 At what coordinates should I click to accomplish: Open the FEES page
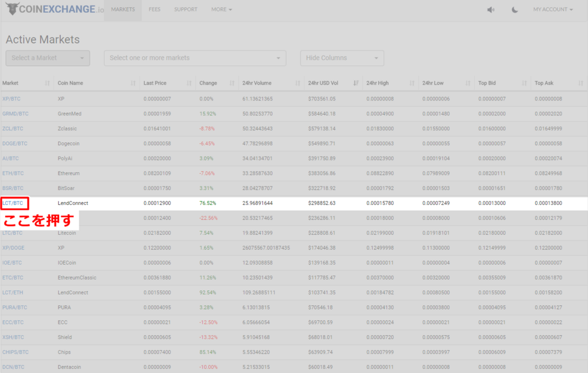tap(154, 9)
